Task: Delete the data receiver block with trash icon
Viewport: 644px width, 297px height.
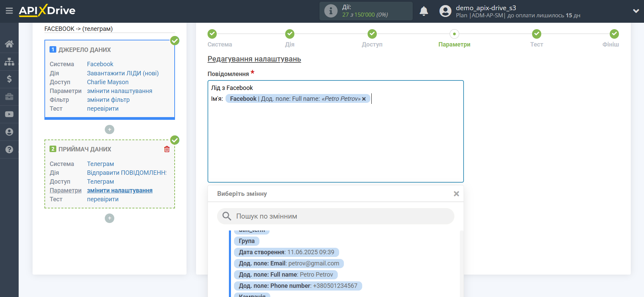Action: pos(167,149)
